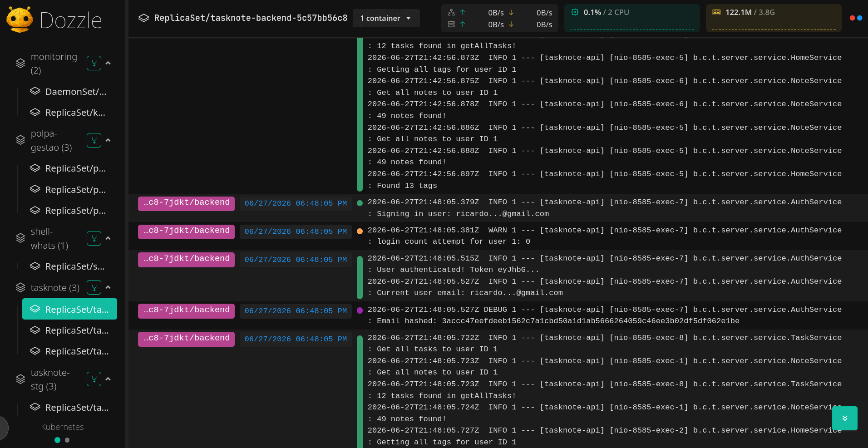Click the green INFO dot on the Signing in row
Image resolution: width=868 pixels, height=448 pixels.
coord(360,203)
